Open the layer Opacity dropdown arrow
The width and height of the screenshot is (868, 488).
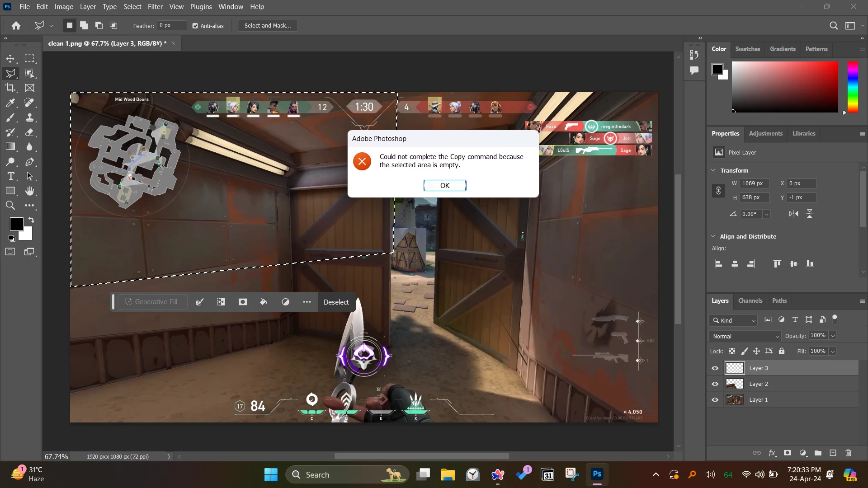[833, 336]
